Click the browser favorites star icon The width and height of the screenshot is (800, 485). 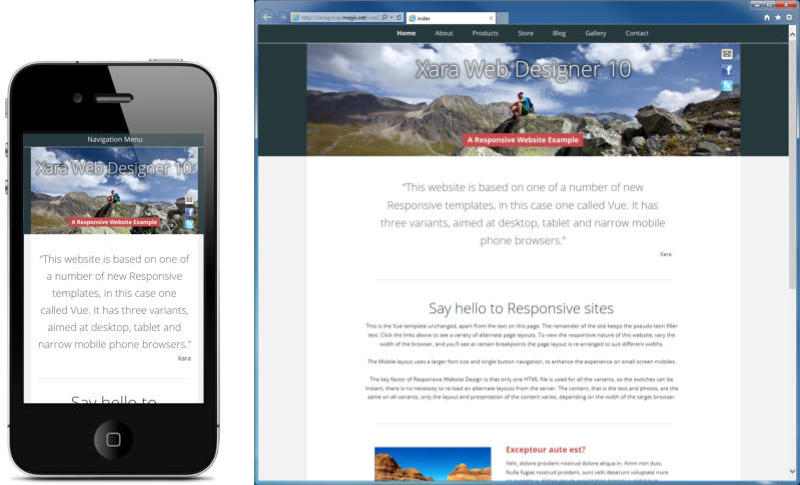coord(778,17)
